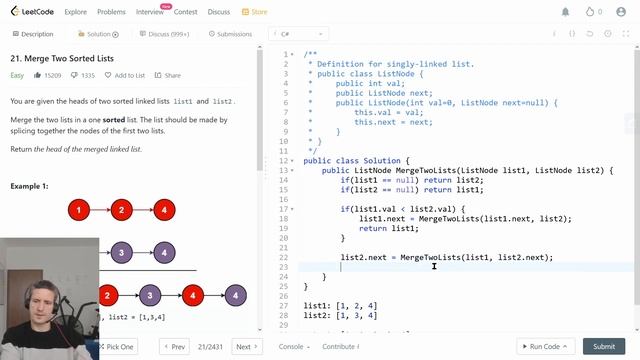Switch to the Solution tab
Viewport: 640px width, 360px height.
click(98, 34)
